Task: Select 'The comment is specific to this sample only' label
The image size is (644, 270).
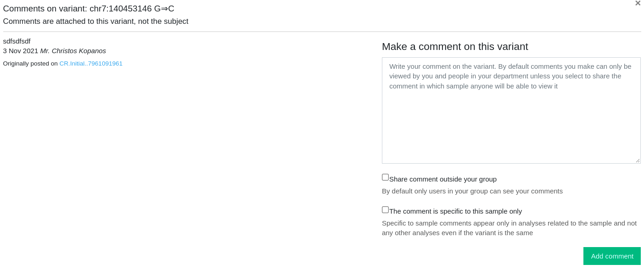Action: click(x=455, y=211)
